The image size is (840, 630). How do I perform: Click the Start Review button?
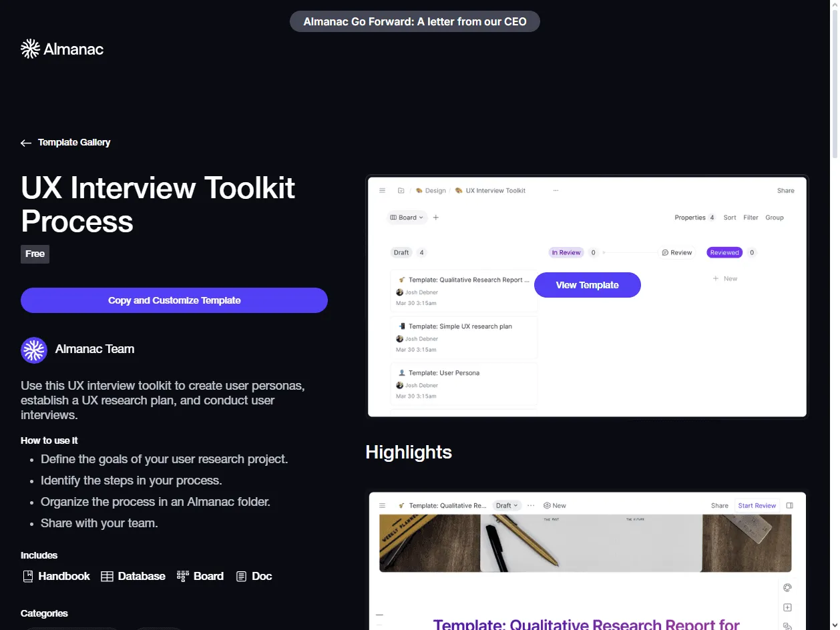(x=757, y=506)
